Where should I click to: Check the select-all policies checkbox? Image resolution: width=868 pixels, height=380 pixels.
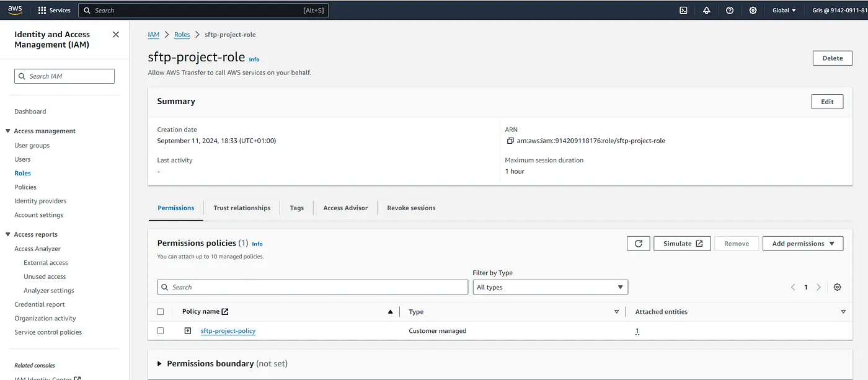(161, 312)
